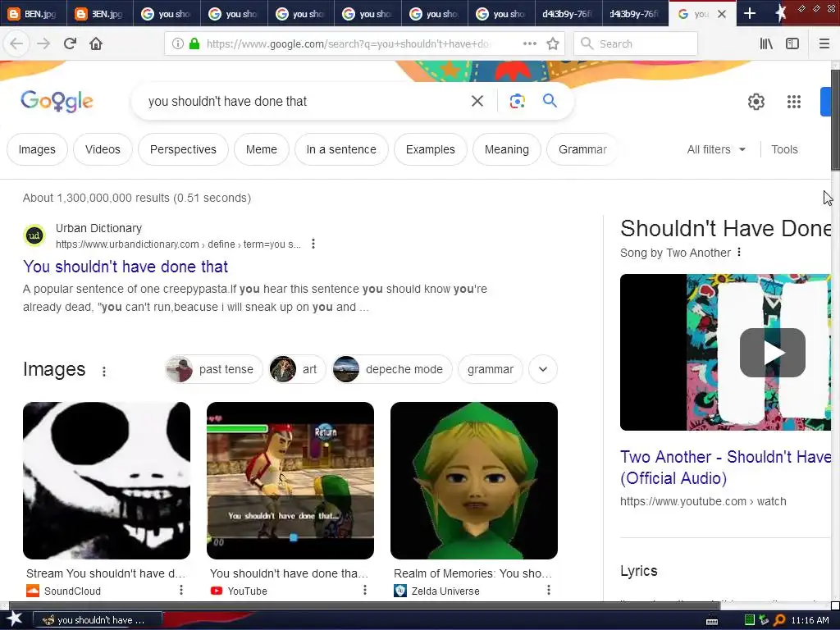
Task: Open the Lyrics heading in the side panel
Action: point(638,571)
